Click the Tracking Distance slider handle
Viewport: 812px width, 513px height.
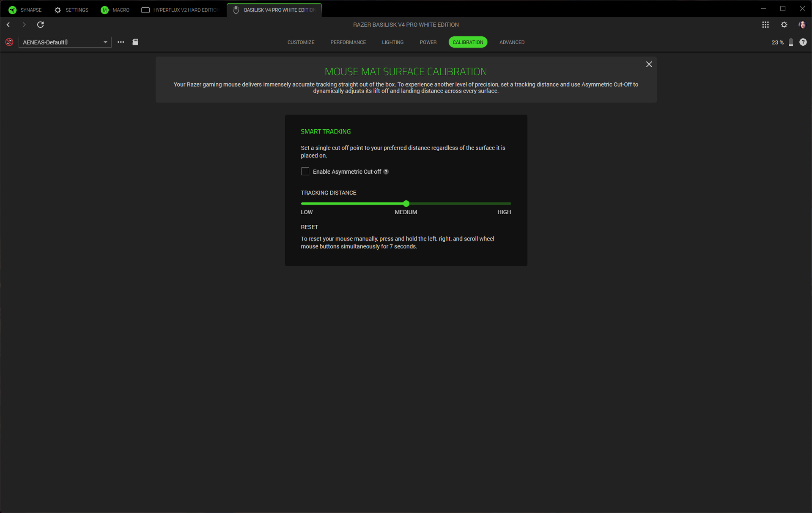406,204
